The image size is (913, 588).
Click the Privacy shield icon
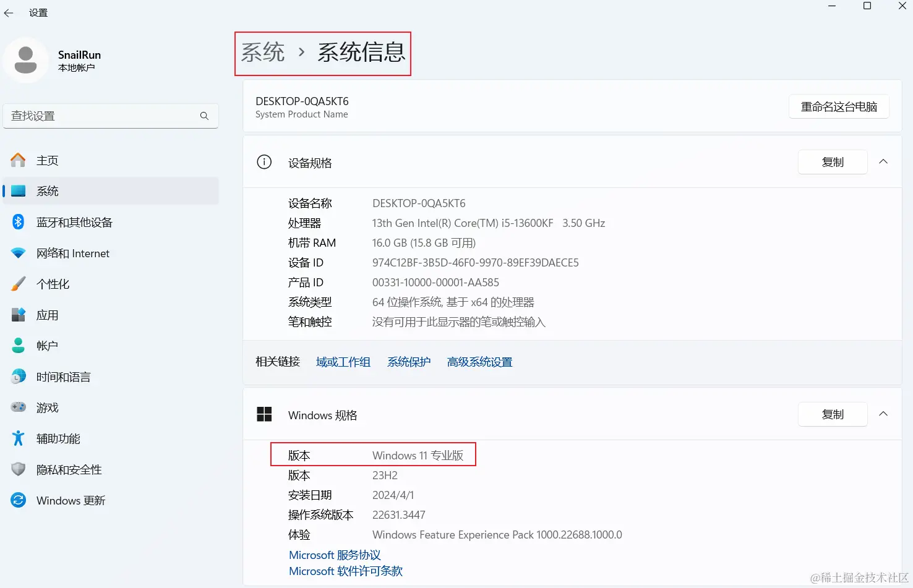coord(19,469)
